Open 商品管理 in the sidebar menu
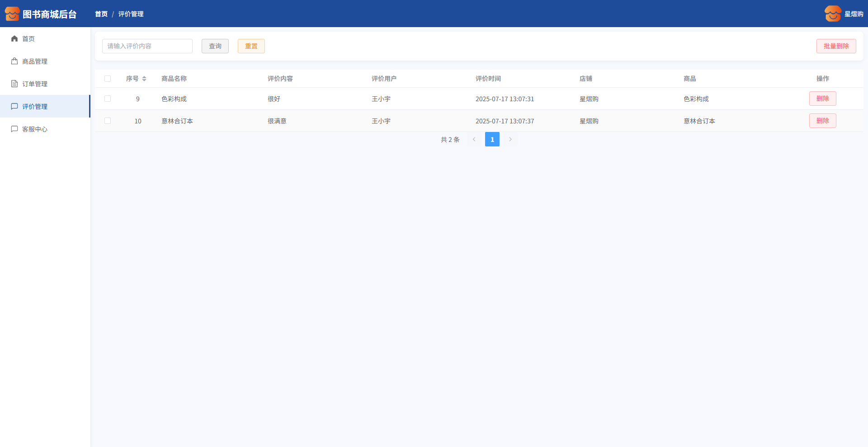This screenshot has width=868, height=447. coord(35,61)
